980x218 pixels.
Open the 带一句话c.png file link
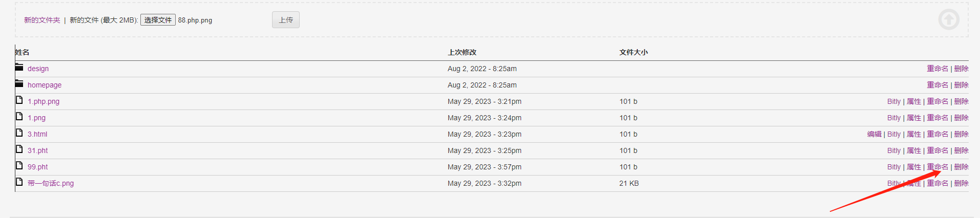coord(51,183)
